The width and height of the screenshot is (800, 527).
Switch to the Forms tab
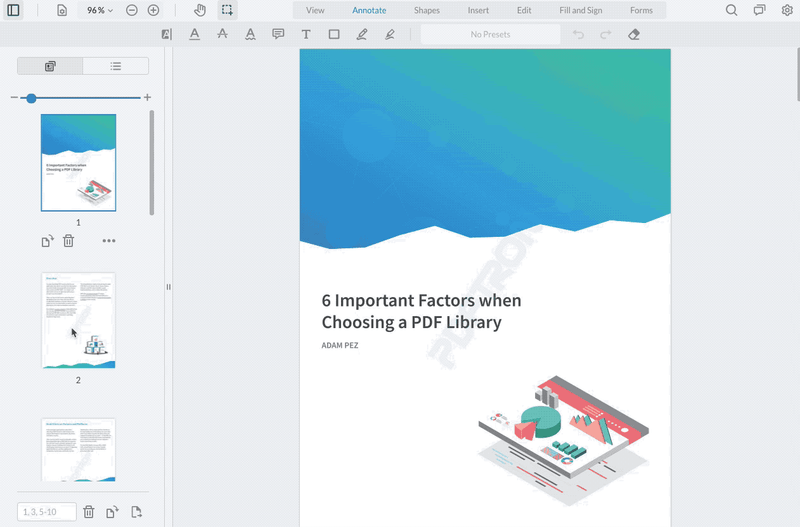(641, 10)
